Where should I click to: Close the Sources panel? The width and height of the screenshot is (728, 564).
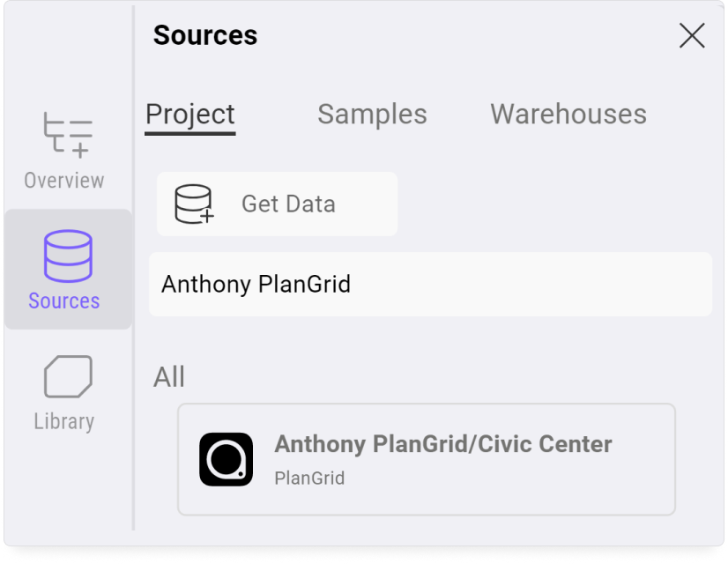tap(691, 35)
